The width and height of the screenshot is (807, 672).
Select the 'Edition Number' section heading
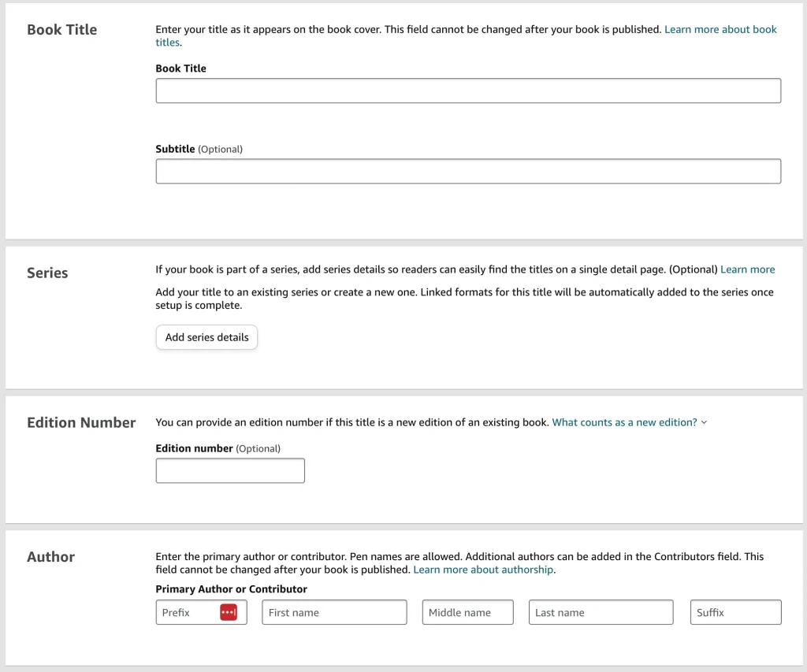[x=81, y=423]
